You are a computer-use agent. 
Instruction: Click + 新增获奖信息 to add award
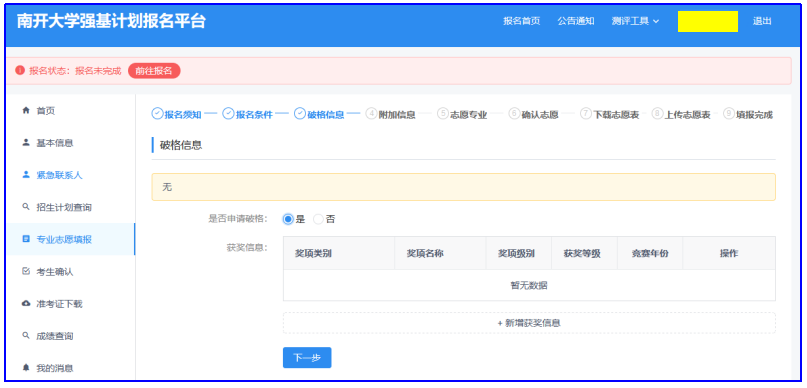tap(529, 323)
